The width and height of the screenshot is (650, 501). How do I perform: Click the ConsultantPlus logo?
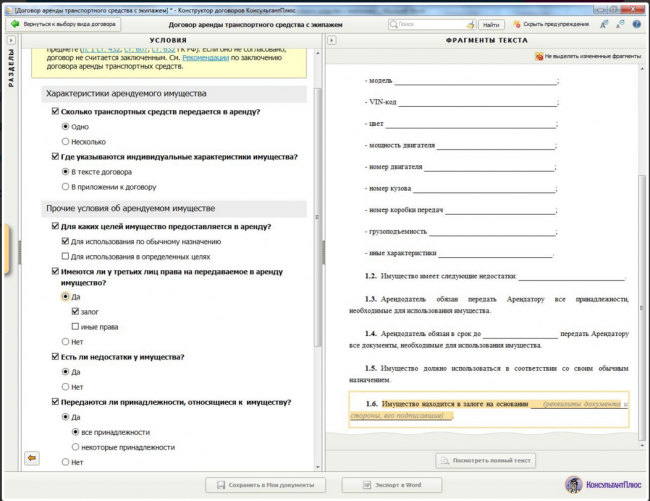[603, 484]
